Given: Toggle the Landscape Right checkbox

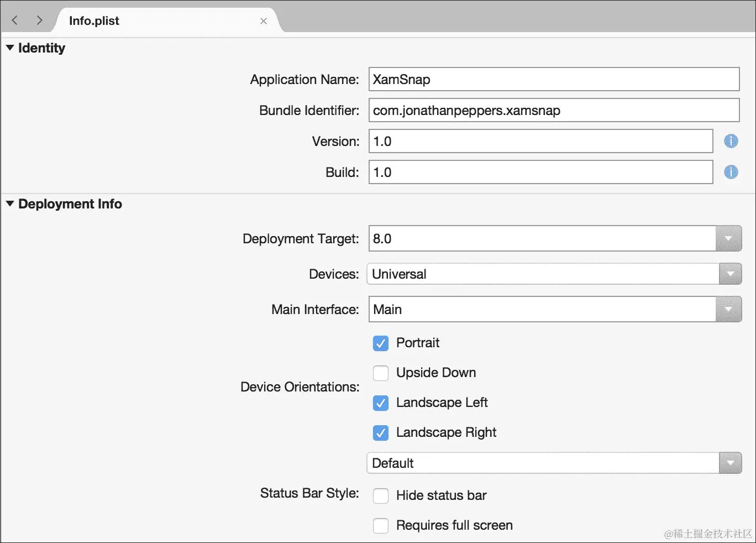Looking at the screenshot, I should (381, 433).
